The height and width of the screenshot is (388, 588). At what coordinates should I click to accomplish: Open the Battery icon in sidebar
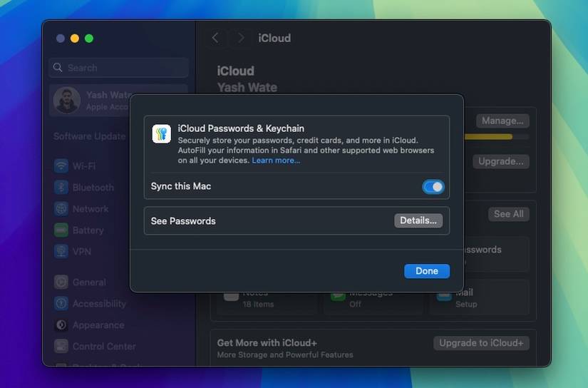[61, 230]
